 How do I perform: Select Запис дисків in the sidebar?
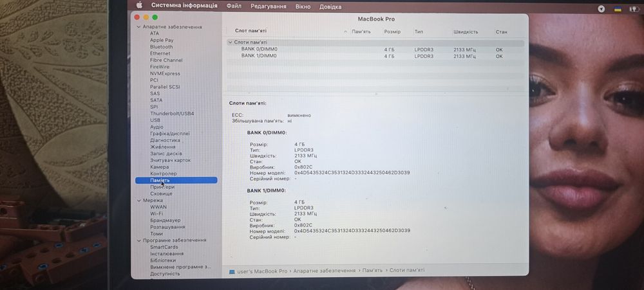pyautogui.click(x=166, y=154)
